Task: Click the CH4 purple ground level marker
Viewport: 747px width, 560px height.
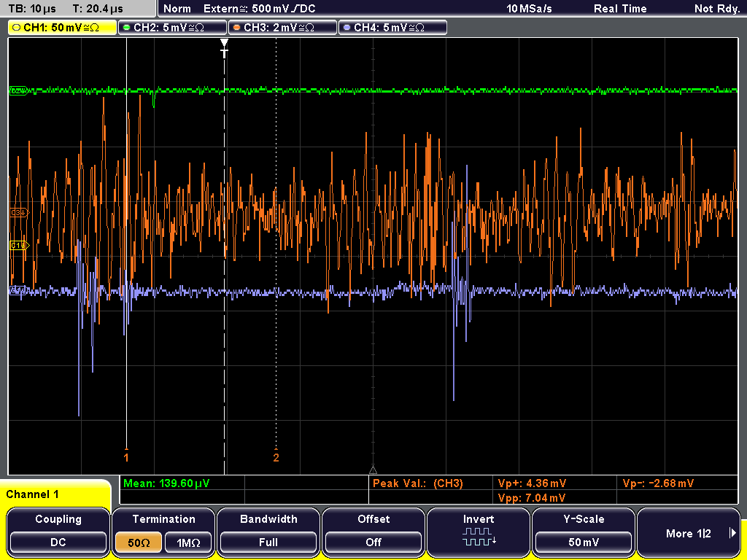Action: pyautogui.click(x=19, y=290)
